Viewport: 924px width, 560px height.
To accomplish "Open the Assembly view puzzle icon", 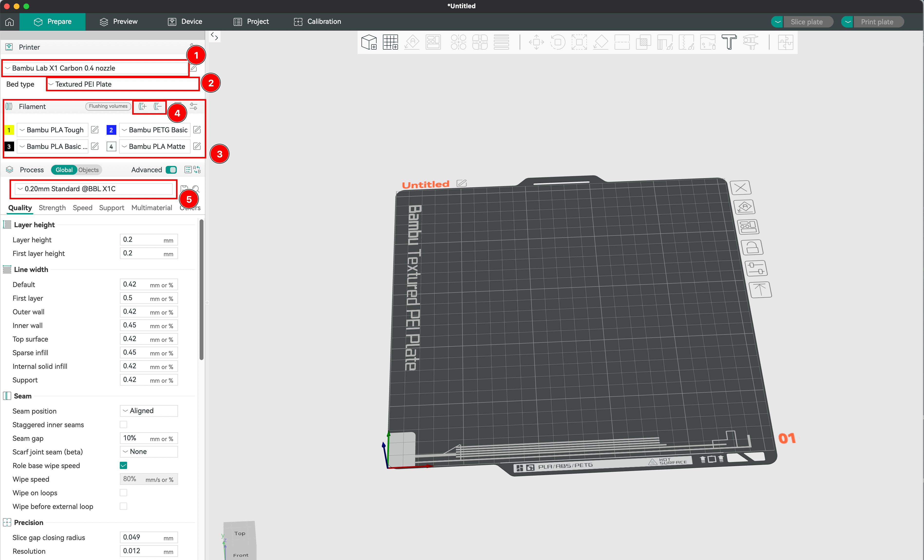I will click(x=785, y=42).
